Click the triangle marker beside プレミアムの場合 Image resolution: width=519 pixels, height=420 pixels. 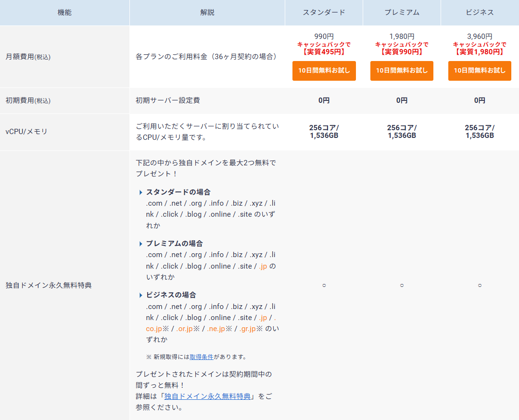point(141,244)
